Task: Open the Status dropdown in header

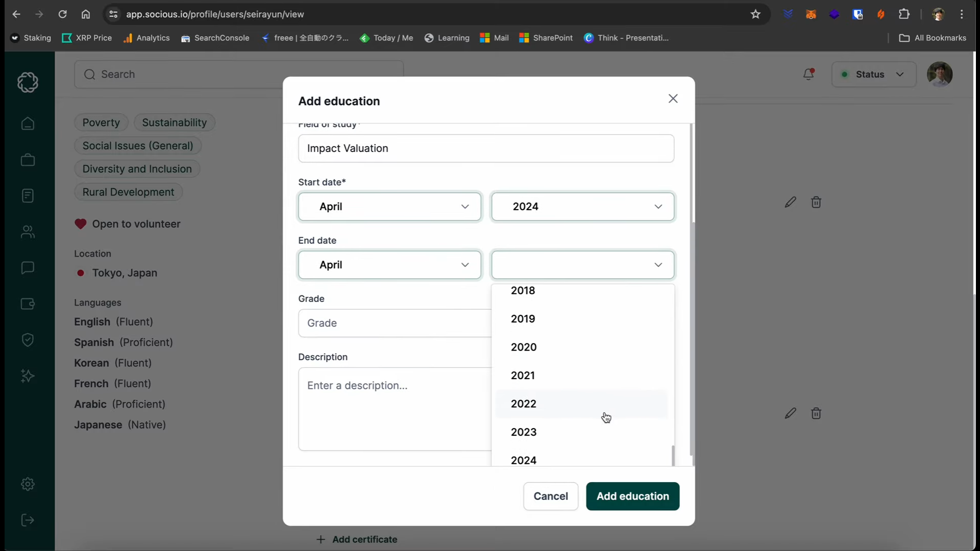Action: pos(873,74)
